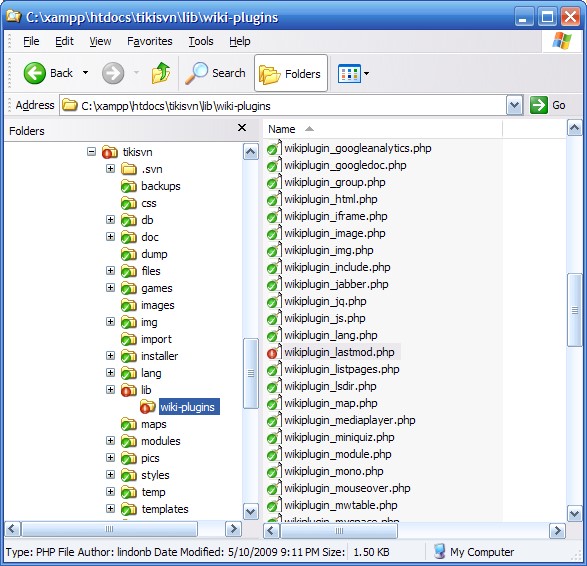The width and height of the screenshot is (587, 566).
Task: Close the Folders pane with X
Action: click(242, 128)
